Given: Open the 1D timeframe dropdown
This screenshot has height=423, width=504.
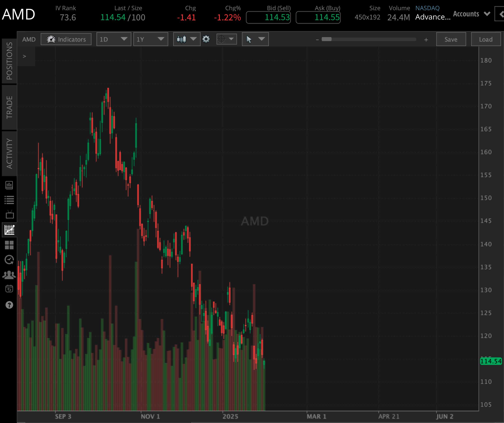Looking at the screenshot, I should point(114,39).
